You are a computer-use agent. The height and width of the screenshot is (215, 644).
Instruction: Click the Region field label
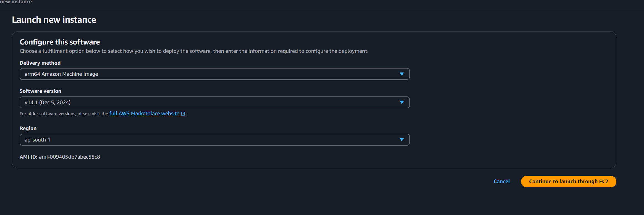(x=28, y=129)
